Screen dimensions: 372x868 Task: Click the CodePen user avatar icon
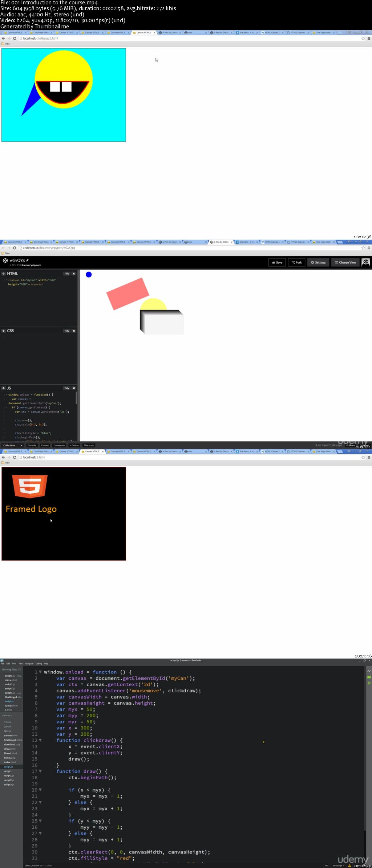click(366, 262)
